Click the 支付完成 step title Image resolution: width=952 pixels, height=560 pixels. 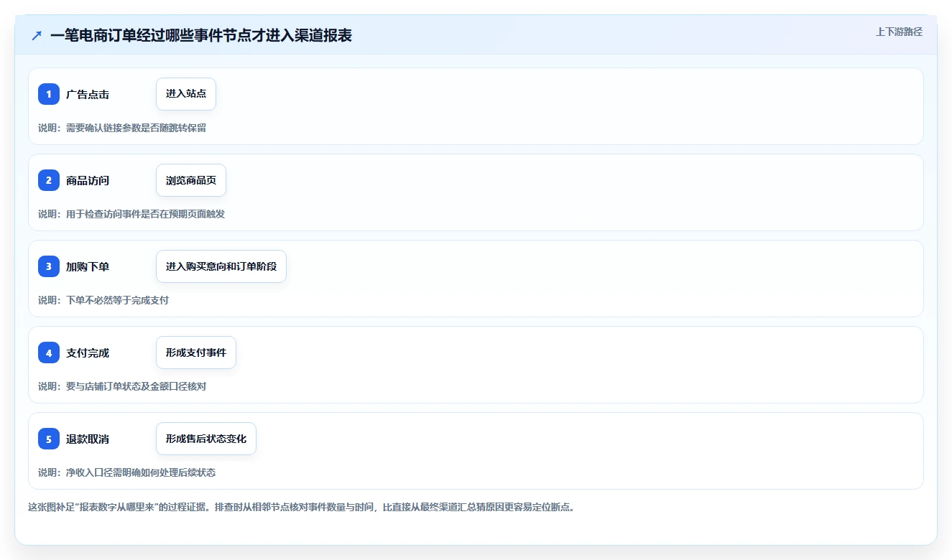88,353
